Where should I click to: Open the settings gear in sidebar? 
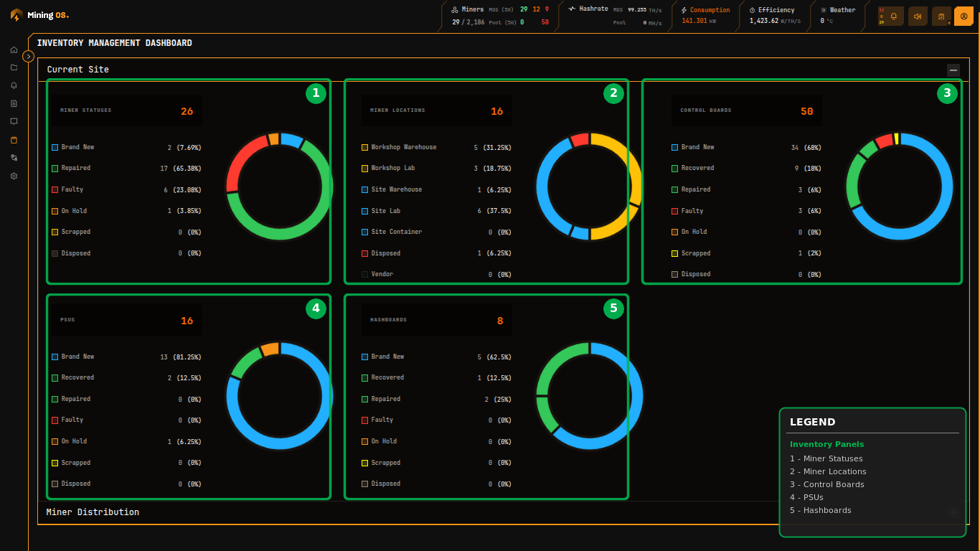point(14,176)
